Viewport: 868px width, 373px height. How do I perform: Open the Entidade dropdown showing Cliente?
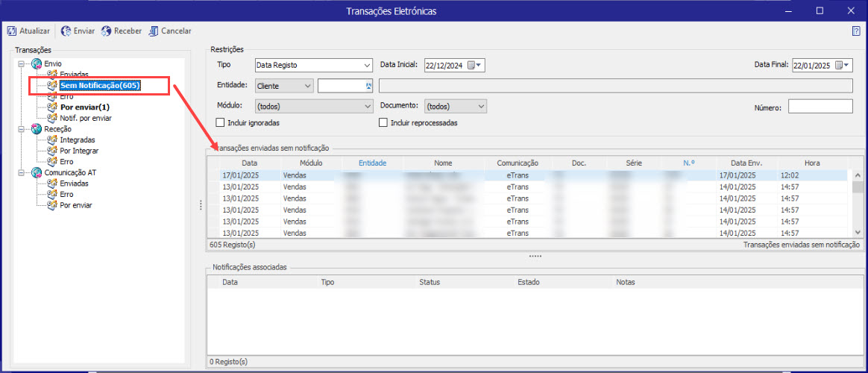pyautogui.click(x=307, y=87)
